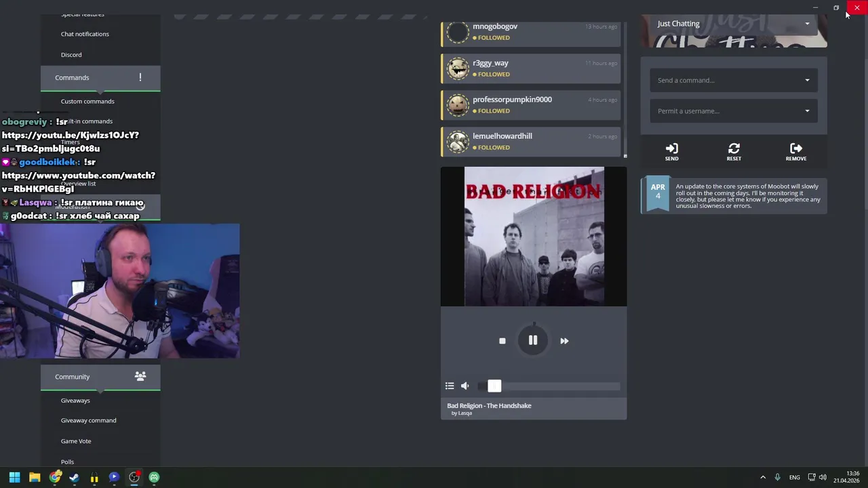Viewport: 868px width, 488px height.
Task: Mute the song player volume
Action: (x=465, y=386)
